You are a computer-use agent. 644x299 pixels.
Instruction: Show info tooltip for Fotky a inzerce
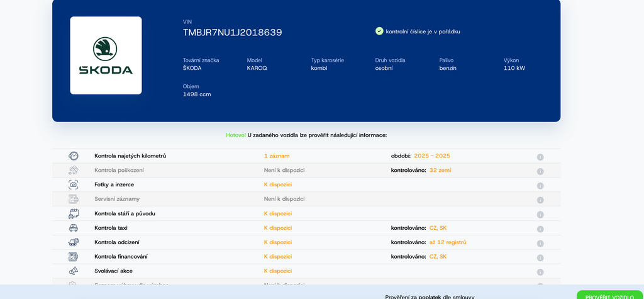coord(540,186)
